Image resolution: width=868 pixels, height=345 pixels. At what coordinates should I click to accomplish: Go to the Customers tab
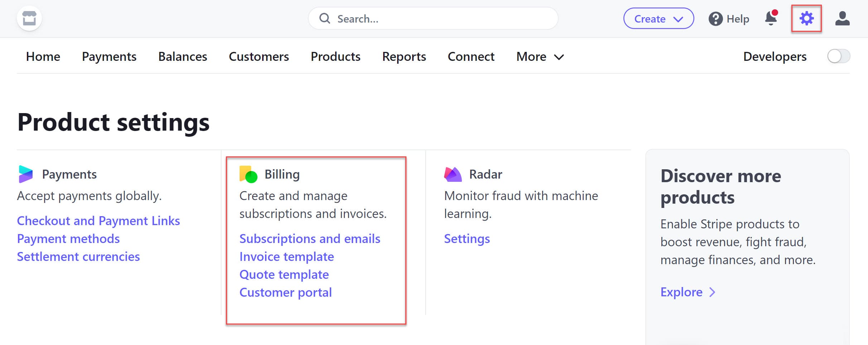[x=259, y=57]
